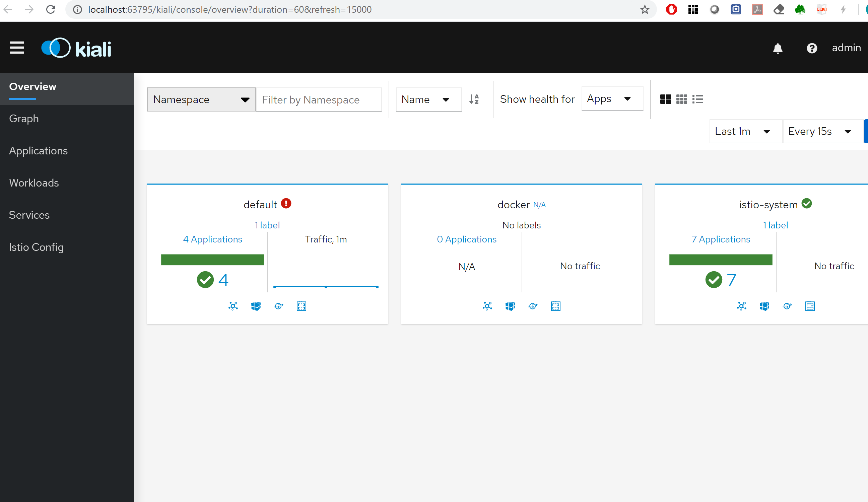Open applications icon in default namespace card
Viewport: 868px width, 502px height.
point(256,306)
